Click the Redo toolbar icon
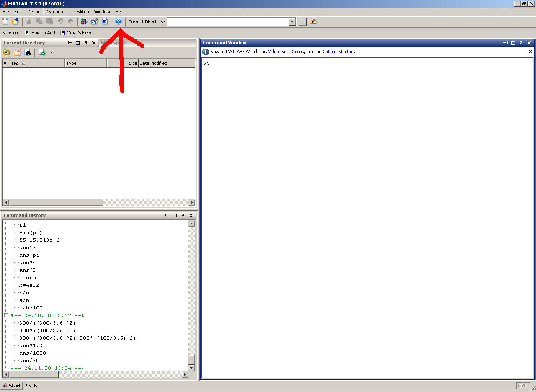This screenshot has height=392, width=536. pyautogui.click(x=71, y=21)
